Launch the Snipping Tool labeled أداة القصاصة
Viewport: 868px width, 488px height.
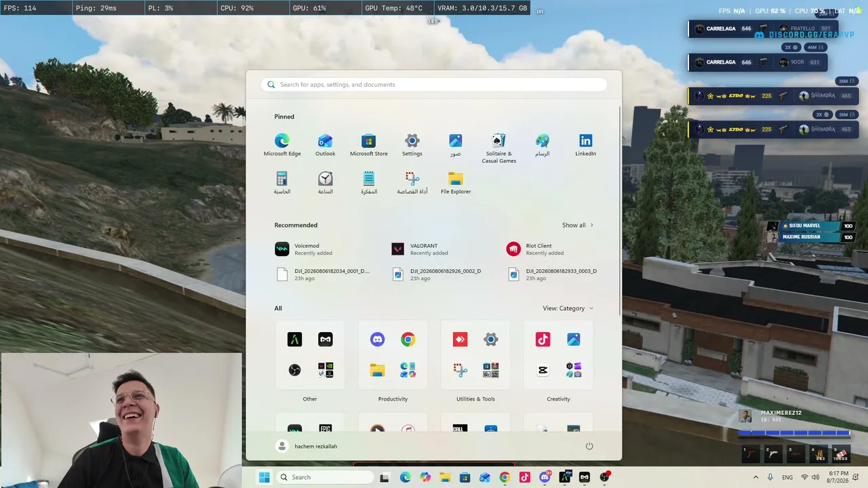[x=412, y=183]
